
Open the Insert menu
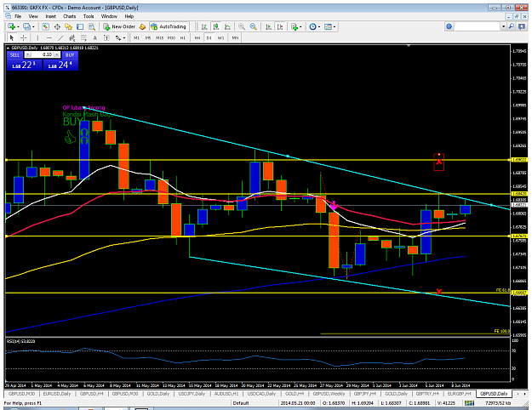(x=50, y=16)
